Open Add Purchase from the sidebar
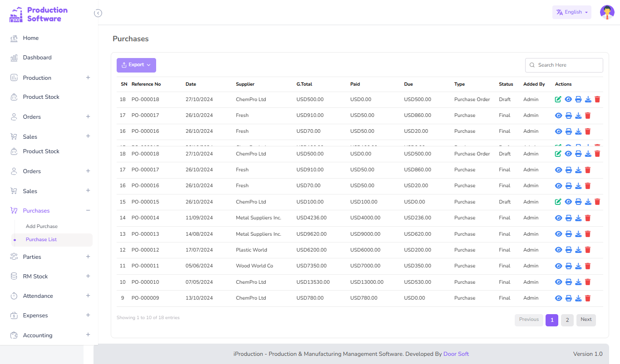620x364 pixels. point(42,226)
